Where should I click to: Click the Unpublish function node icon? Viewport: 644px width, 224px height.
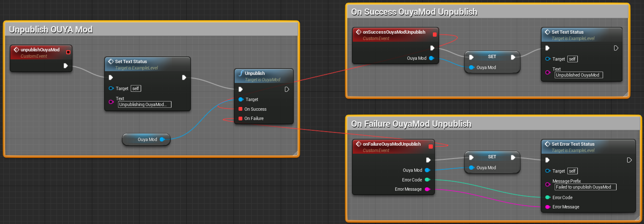coord(241,73)
